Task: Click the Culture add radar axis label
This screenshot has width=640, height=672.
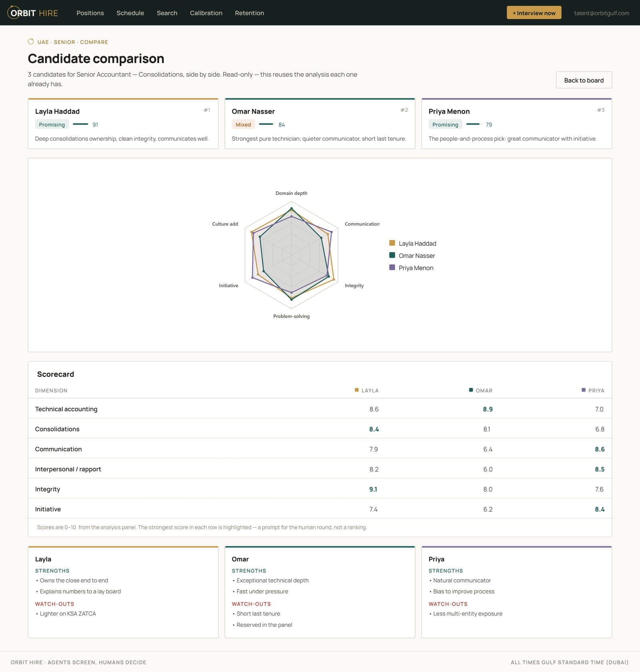Action: [x=225, y=224]
